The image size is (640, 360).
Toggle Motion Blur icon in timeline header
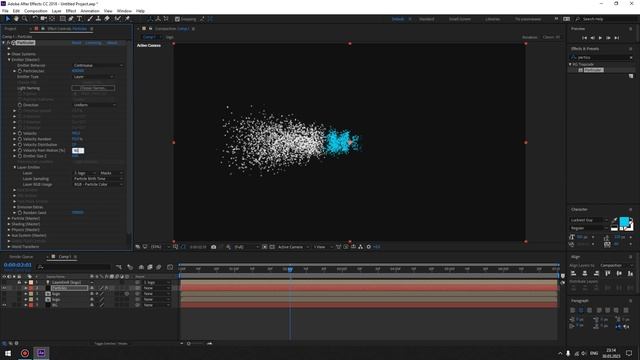(159, 267)
